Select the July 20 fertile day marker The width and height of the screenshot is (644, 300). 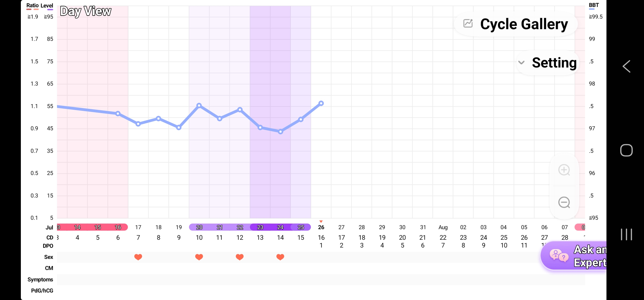(x=199, y=227)
